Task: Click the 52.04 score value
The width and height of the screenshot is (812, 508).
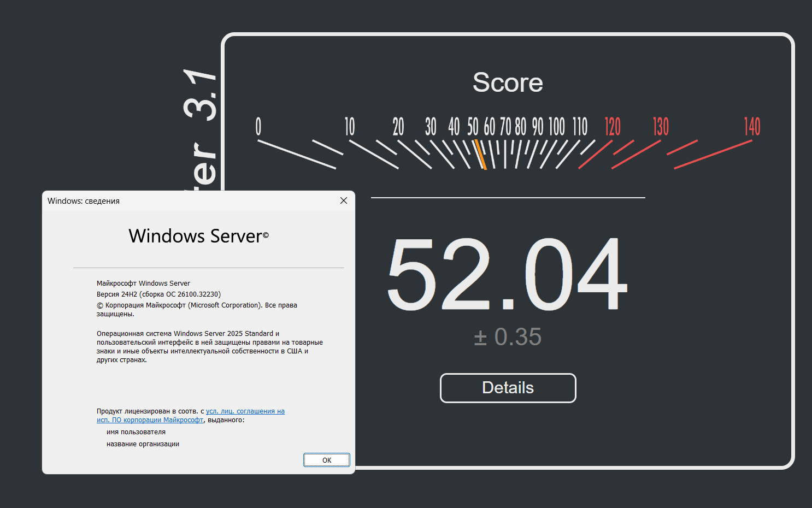Action: 507,274
